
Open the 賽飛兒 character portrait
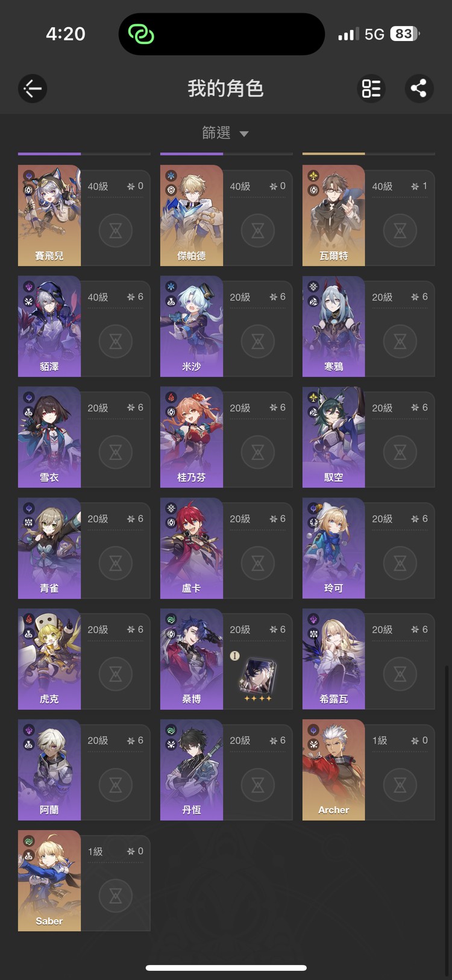pyautogui.click(x=49, y=215)
